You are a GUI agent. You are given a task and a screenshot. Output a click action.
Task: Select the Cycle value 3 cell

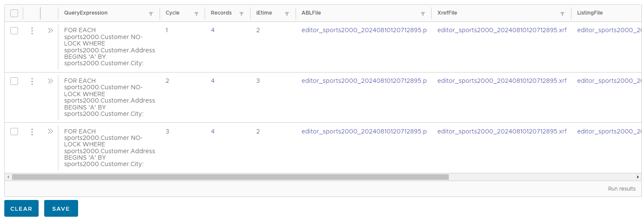(167, 131)
